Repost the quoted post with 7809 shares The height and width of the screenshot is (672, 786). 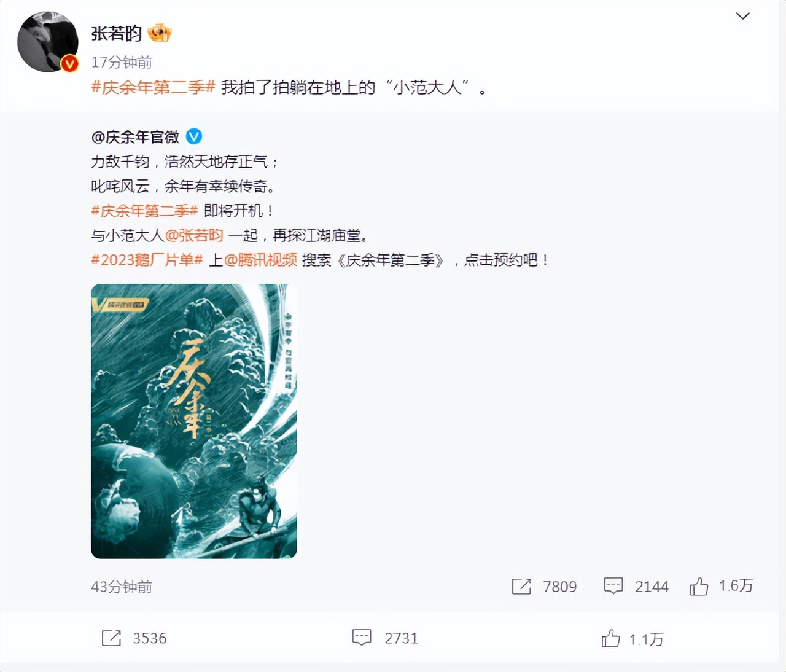tap(544, 587)
